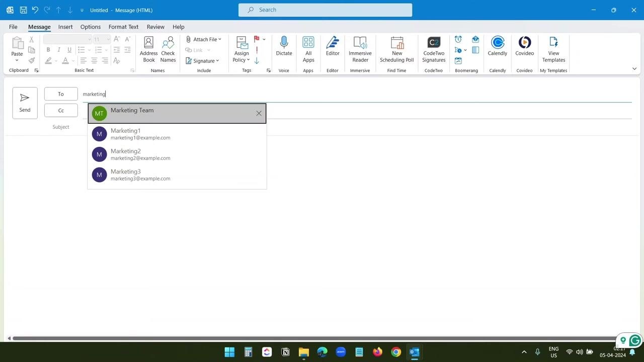Click text highlight color button

pyautogui.click(x=48, y=60)
